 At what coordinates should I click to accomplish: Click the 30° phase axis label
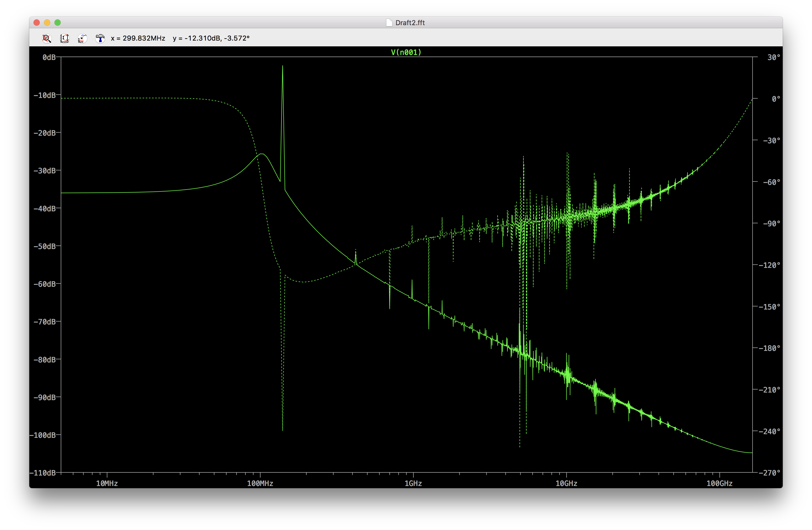(x=774, y=57)
